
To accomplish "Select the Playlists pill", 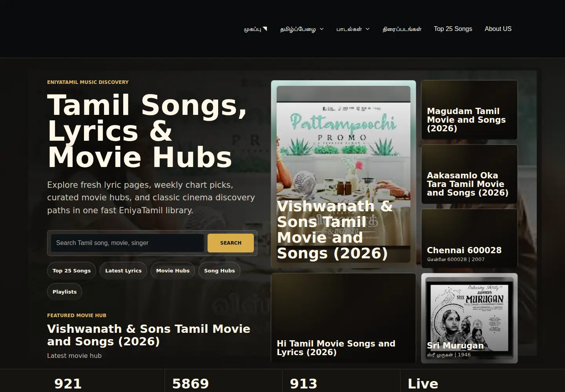I will pyautogui.click(x=64, y=292).
